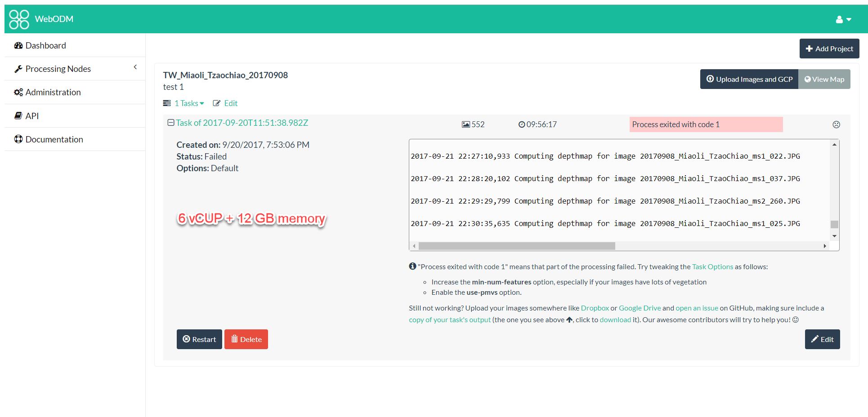The image size is (868, 417).
Task: Click Add Project
Action: [x=829, y=48]
